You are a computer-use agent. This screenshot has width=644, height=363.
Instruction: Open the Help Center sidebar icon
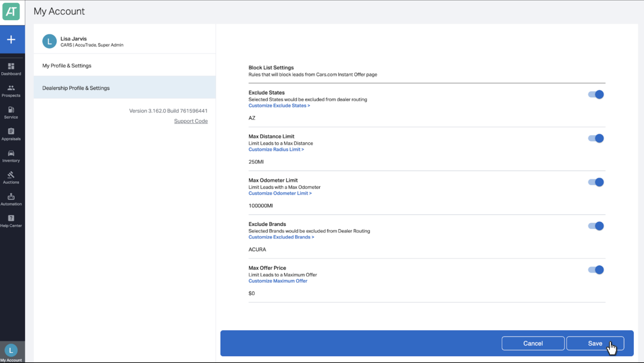[x=11, y=221]
